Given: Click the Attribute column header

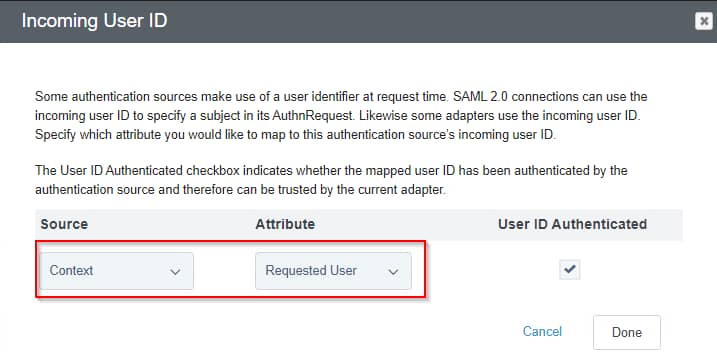Looking at the screenshot, I should 285,224.
